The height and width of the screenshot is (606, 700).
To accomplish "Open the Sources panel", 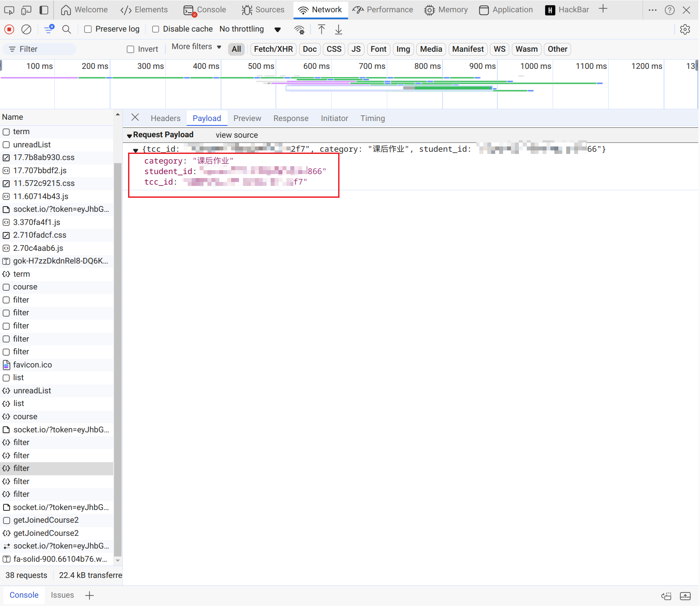I will point(263,10).
